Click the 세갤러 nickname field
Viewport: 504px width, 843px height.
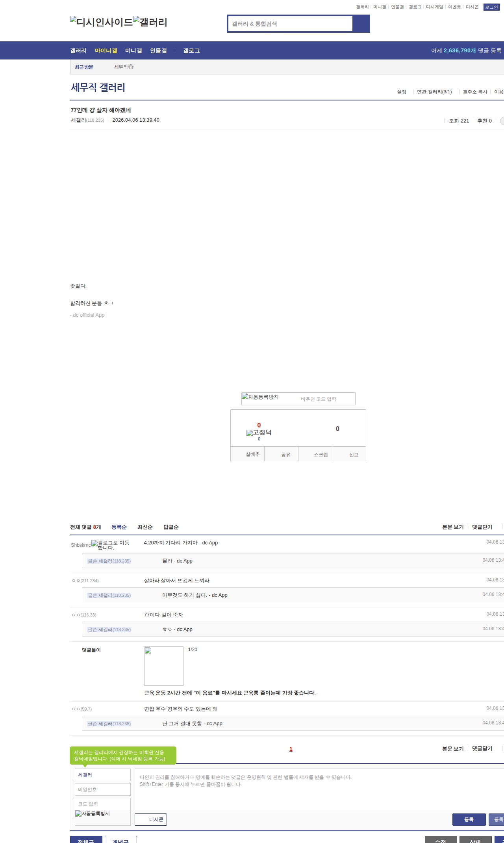coord(103,775)
